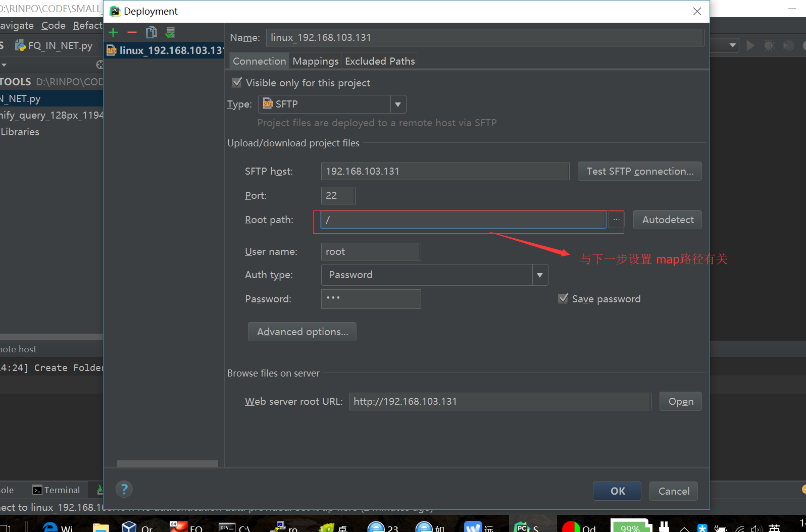Click the green plus add server icon
The image size is (806, 532).
click(x=113, y=33)
